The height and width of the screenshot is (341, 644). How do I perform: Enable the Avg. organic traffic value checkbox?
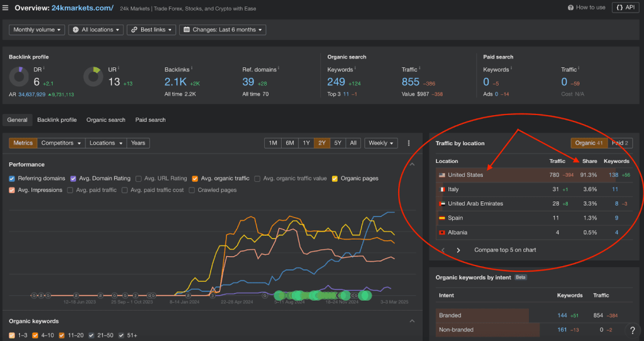[x=257, y=178]
